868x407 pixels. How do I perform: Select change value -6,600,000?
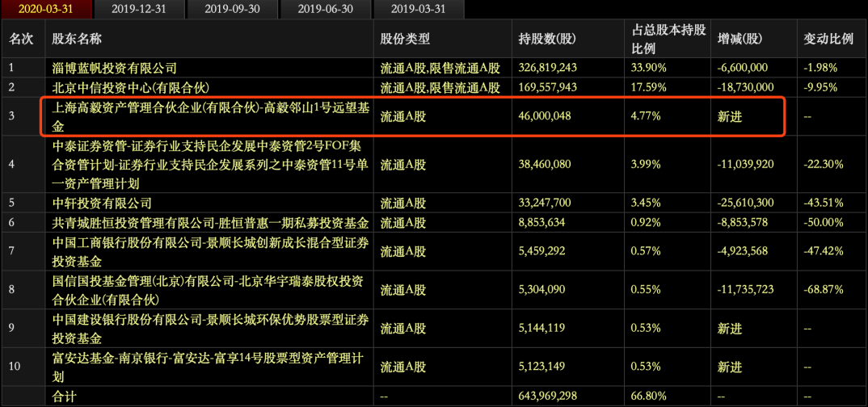pyautogui.click(x=743, y=68)
